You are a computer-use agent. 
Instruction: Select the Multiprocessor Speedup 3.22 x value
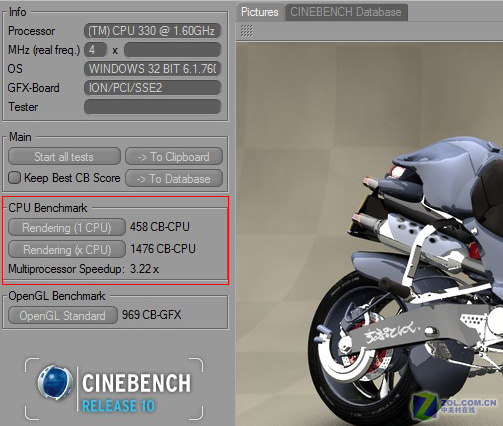tap(144, 269)
